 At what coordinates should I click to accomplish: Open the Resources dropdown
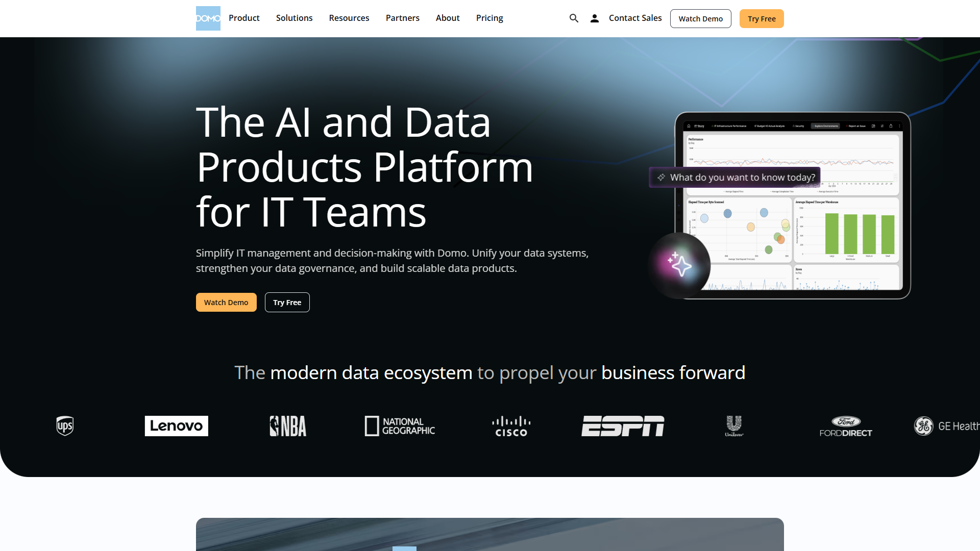(349, 18)
